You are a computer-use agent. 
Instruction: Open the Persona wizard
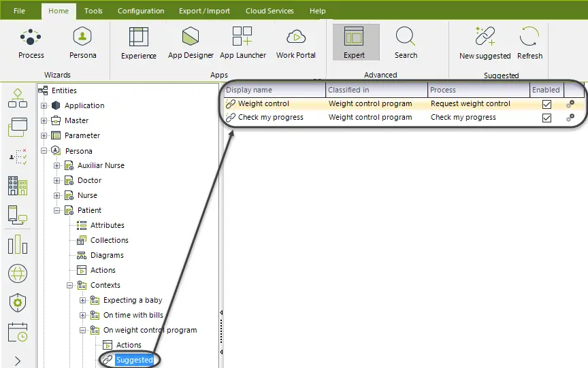(x=82, y=44)
